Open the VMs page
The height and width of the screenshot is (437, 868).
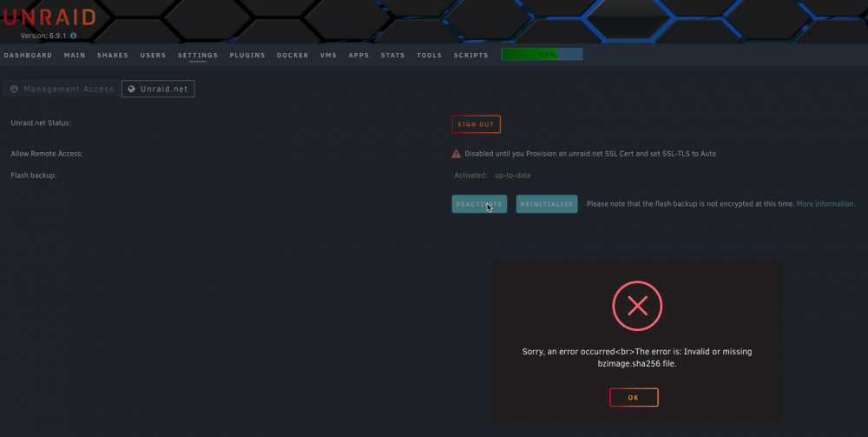point(328,56)
